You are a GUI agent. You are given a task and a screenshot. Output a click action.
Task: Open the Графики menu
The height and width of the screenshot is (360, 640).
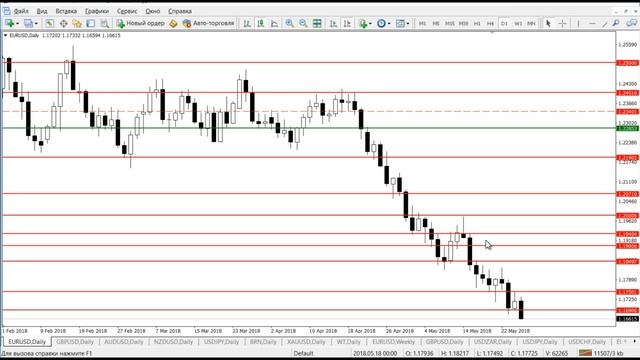pos(97,11)
